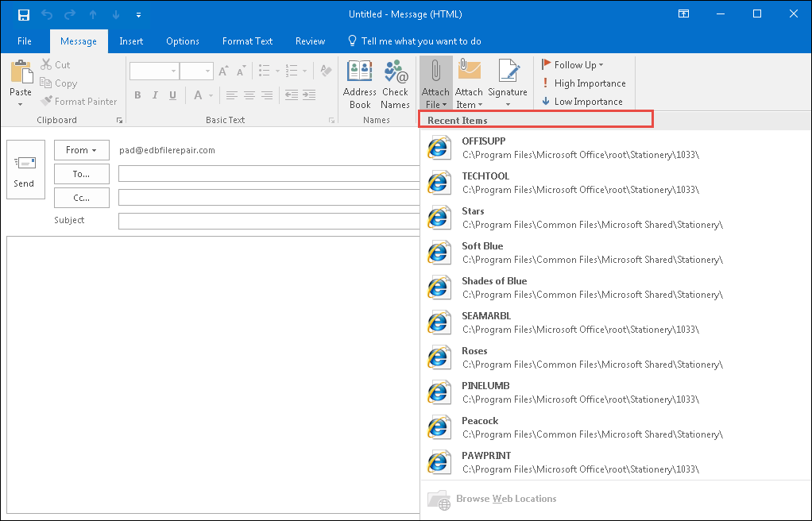Click the font color A button
The width and height of the screenshot is (812, 521).
pyautogui.click(x=198, y=95)
